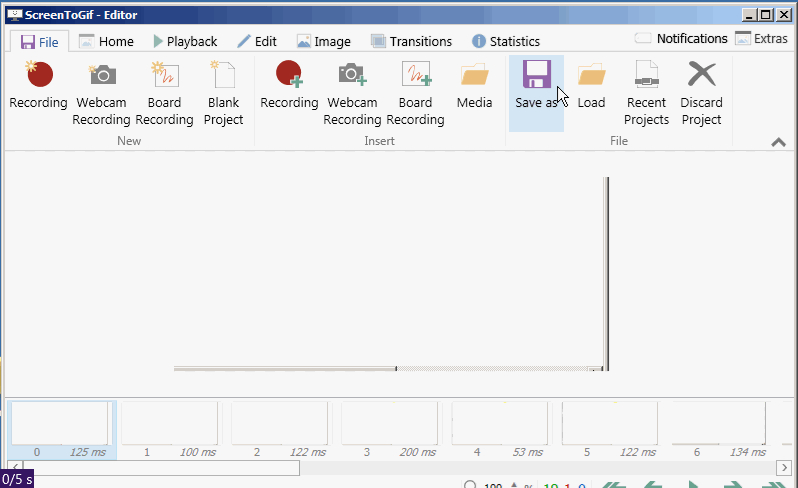Go to the previous frame
This screenshot has height=488, width=798.
point(653,485)
